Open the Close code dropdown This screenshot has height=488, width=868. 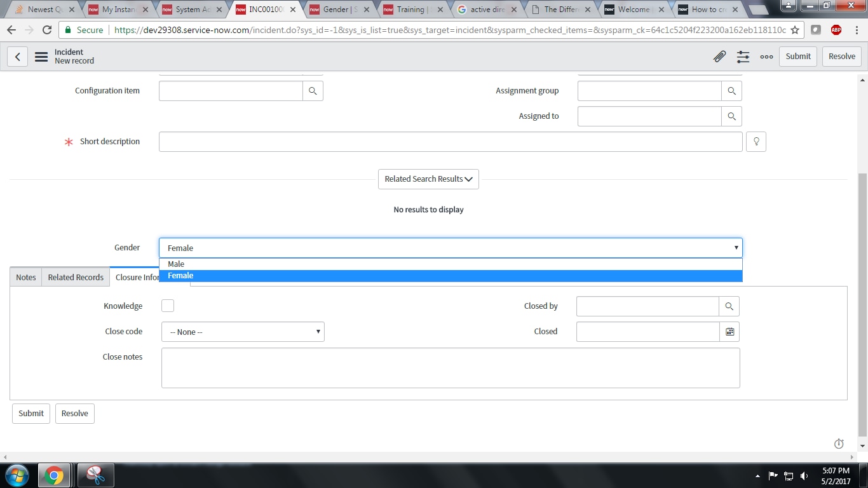[243, 331]
